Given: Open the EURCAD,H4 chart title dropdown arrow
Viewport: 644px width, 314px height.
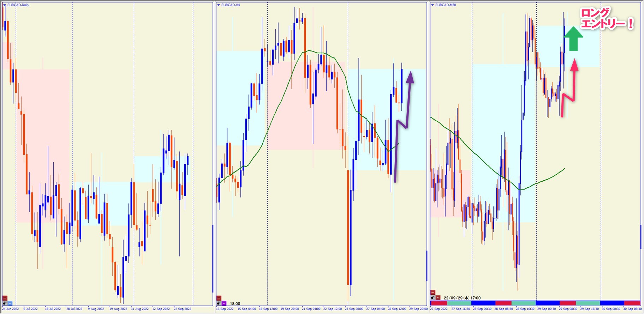Looking at the screenshot, I should click(219, 5).
